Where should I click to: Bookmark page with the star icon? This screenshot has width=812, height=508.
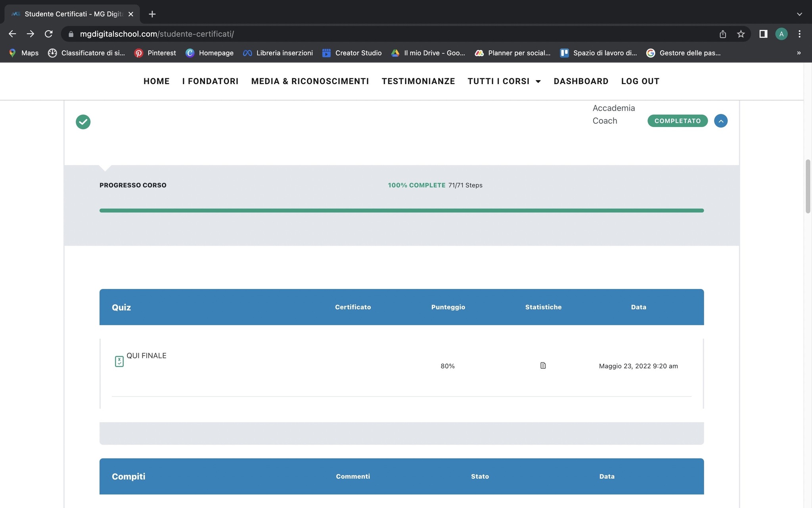741,34
